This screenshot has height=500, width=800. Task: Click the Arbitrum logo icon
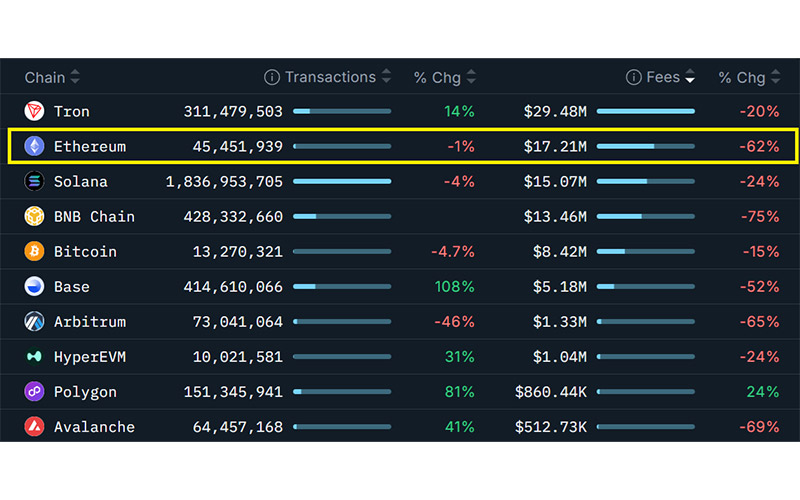35,321
